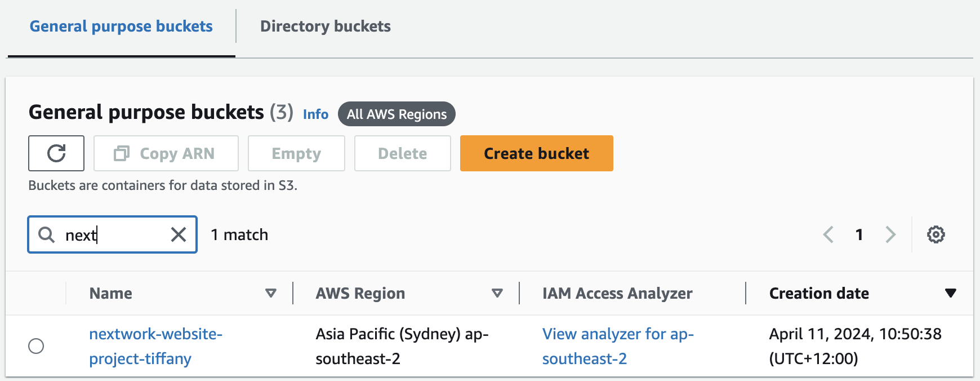Click the Info link beside bucket count

coord(315,114)
